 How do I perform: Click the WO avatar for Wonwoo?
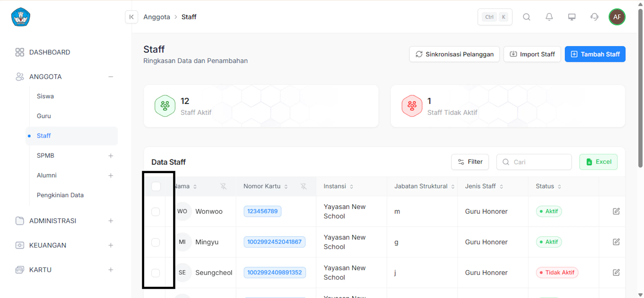182,211
